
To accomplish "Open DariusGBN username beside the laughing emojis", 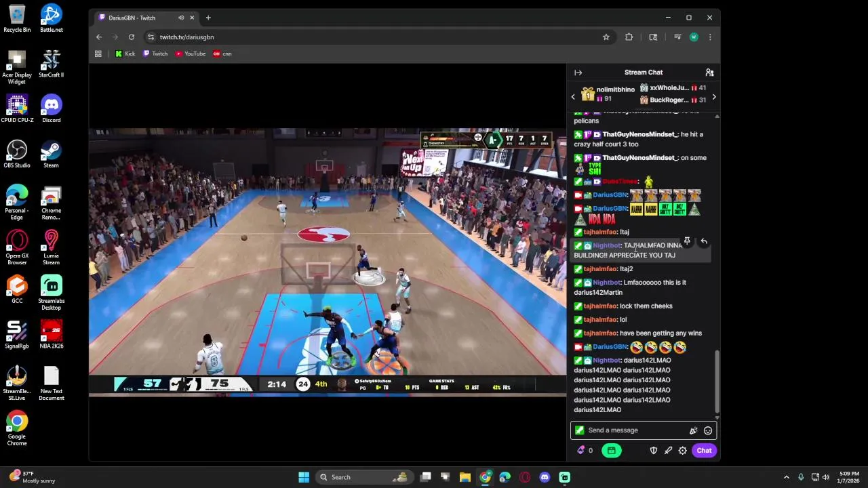I will click(610, 347).
